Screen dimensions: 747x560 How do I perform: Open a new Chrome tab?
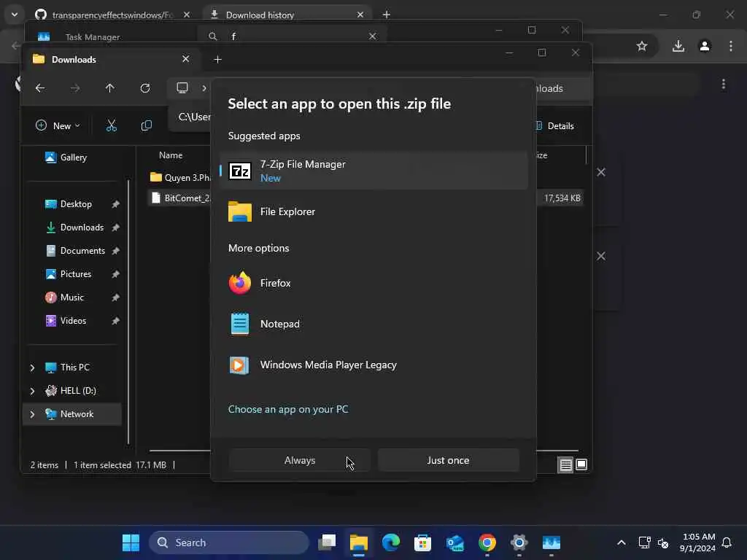[x=387, y=15]
